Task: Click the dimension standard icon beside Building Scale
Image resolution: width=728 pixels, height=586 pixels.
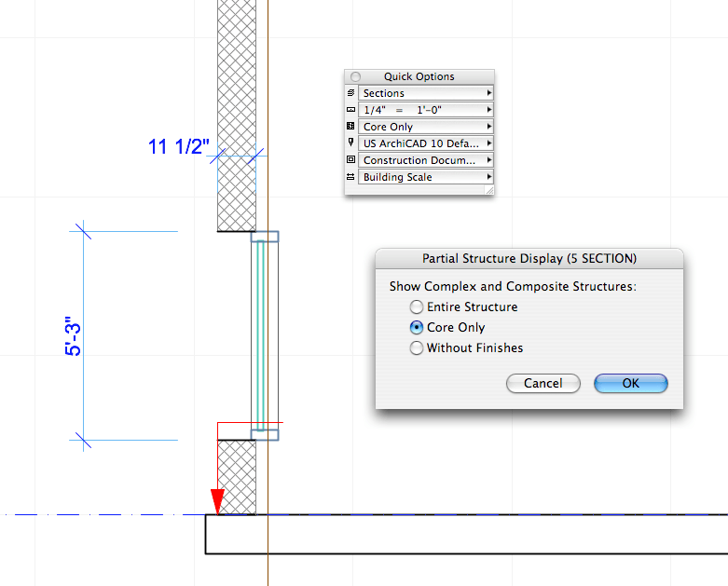Action: coord(351,177)
